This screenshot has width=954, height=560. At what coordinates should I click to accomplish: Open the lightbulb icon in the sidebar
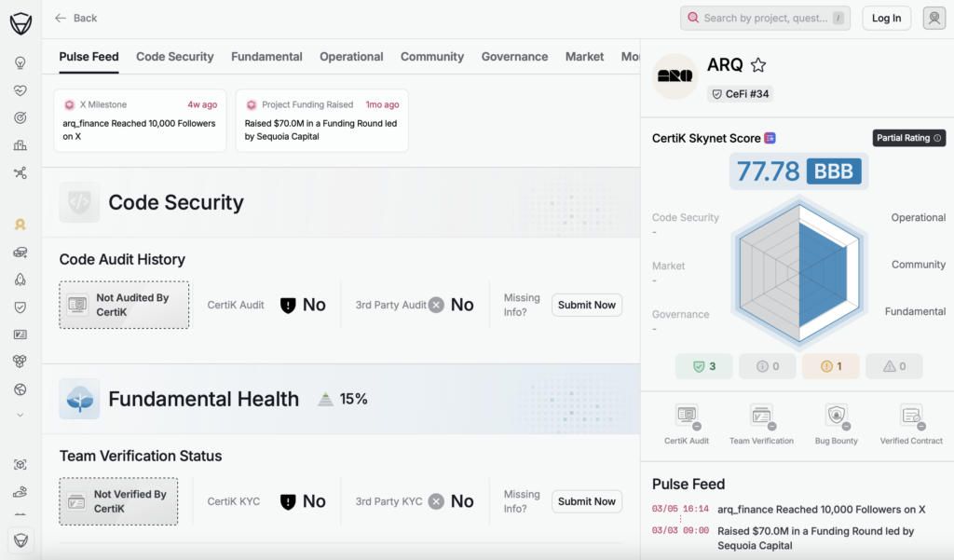click(20, 63)
